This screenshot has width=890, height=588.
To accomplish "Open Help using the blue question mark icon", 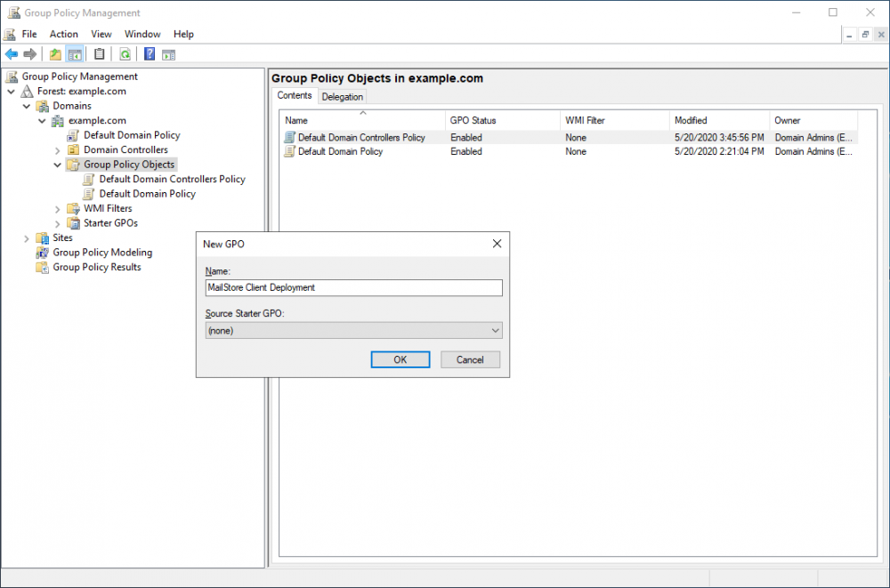I will [149, 53].
